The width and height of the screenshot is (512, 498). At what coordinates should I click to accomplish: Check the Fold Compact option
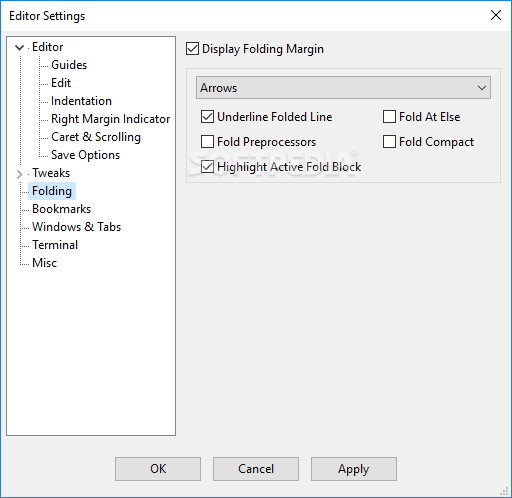(389, 142)
